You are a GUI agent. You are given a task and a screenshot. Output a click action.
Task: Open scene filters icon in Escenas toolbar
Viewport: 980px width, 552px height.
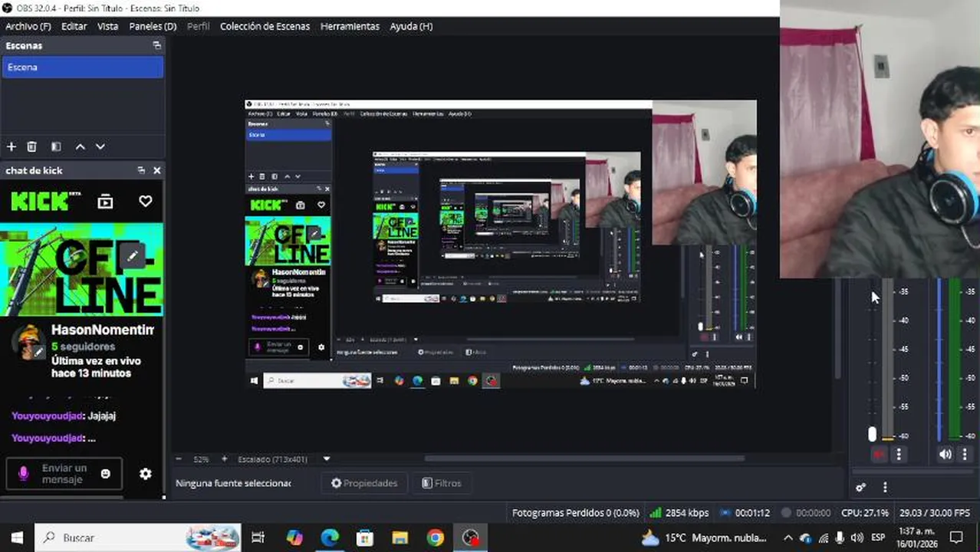(56, 146)
